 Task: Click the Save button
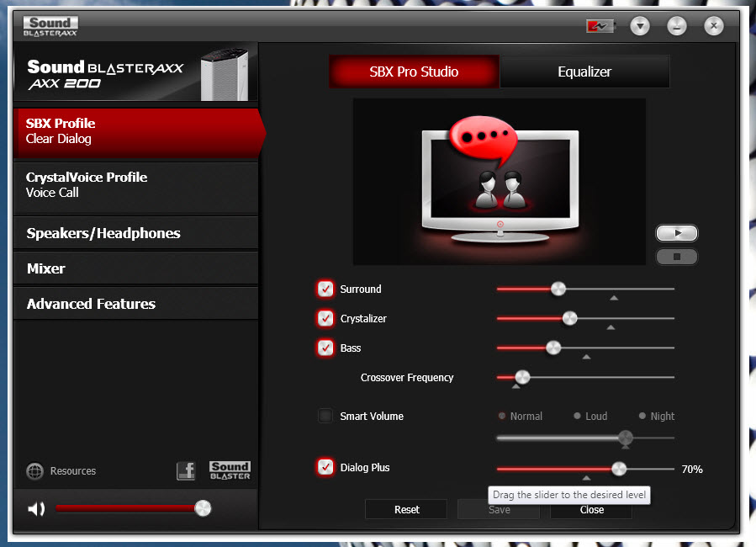tap(499, 509)
